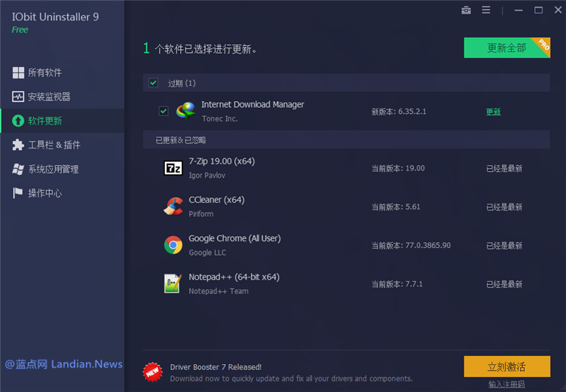The height and width of the screenshot is (392, 566).
Task: Toggle the 过期 (1) select-all checkbox
Action: (153, 83)
